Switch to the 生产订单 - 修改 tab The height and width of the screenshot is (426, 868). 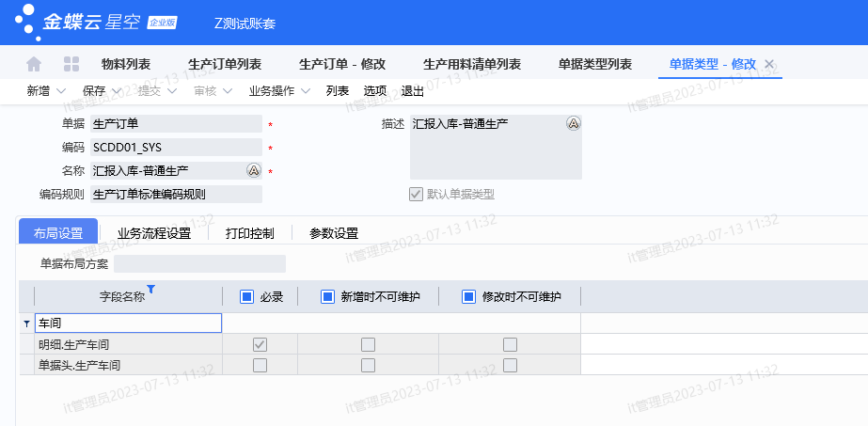[342, 64]
